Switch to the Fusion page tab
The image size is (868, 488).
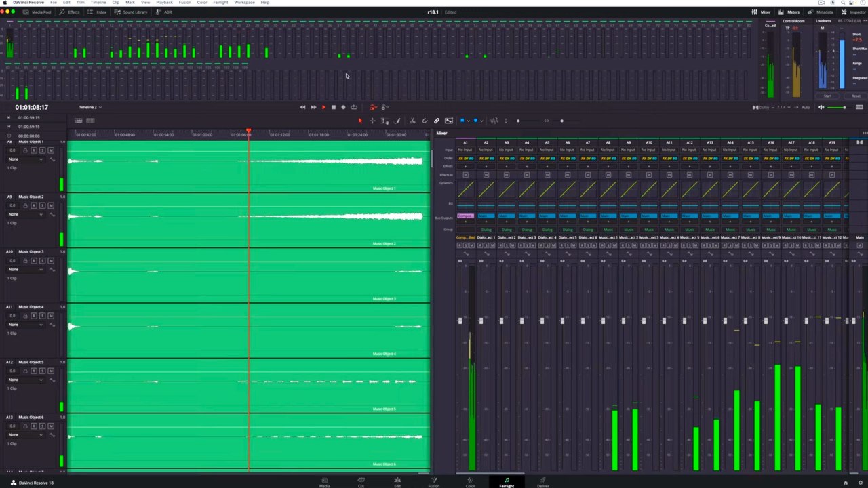point(433,482)
